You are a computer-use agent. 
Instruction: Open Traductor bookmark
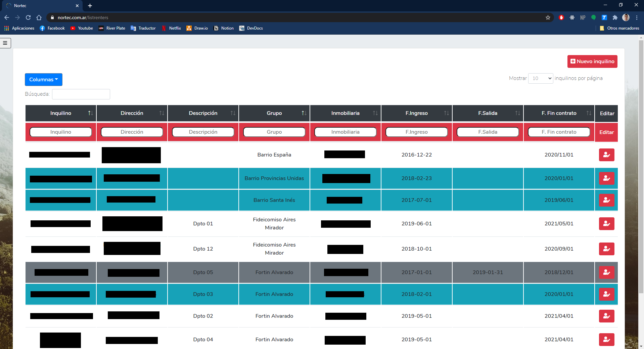pyautogui.click(x=143, y=28)
